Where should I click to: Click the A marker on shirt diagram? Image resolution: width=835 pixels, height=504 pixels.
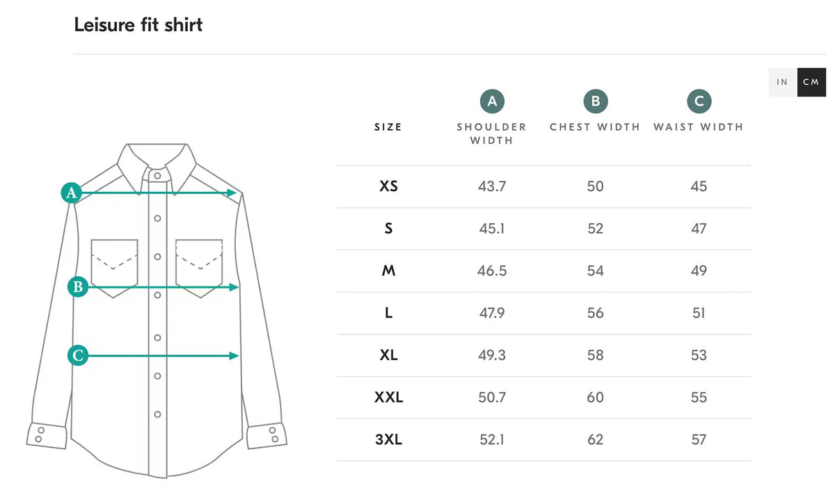pos(71,193)
